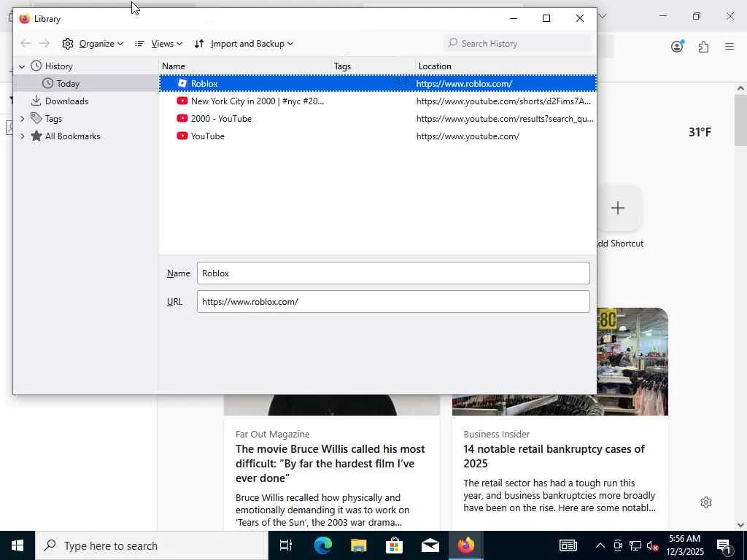Select the 2000 - YouTube entry
747x560 pixels.
point(378,119)
